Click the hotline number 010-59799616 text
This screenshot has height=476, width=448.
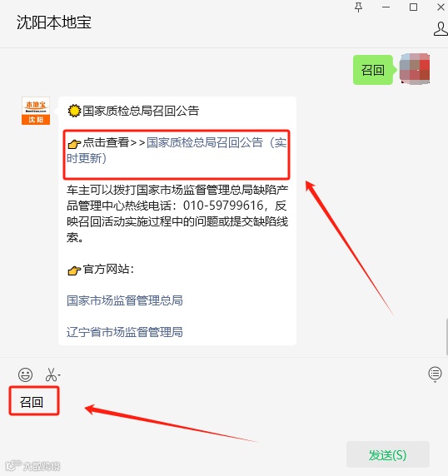pos(223,206)
